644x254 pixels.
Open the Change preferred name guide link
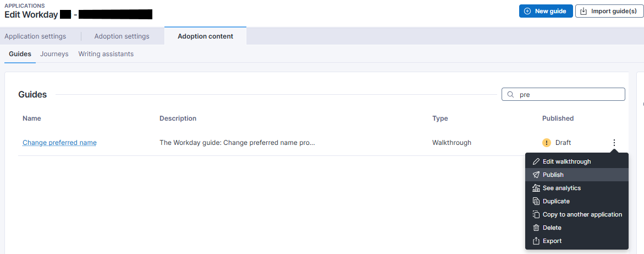pos(59,143)
